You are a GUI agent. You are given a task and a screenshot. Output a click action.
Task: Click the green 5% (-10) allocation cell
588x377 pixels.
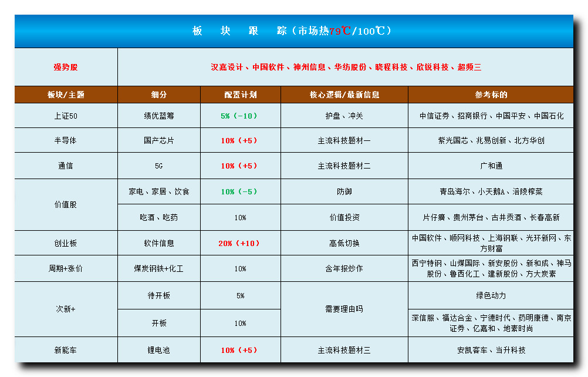(x=240, y=116)
